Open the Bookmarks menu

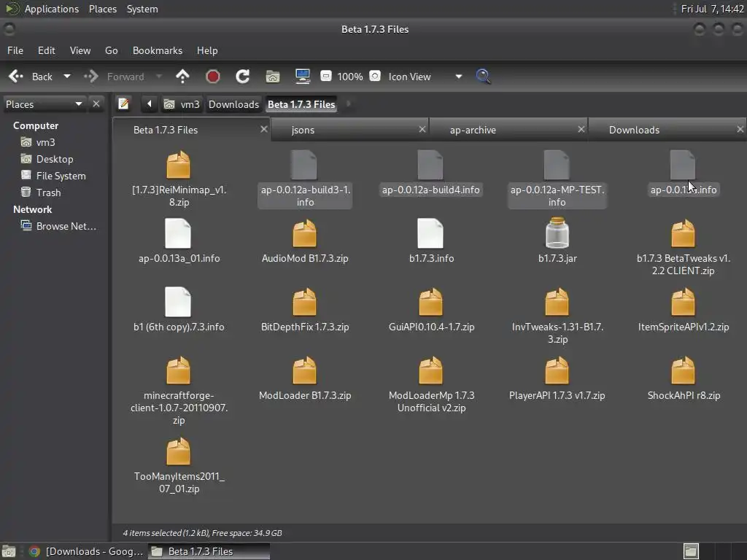pos(158,50)
